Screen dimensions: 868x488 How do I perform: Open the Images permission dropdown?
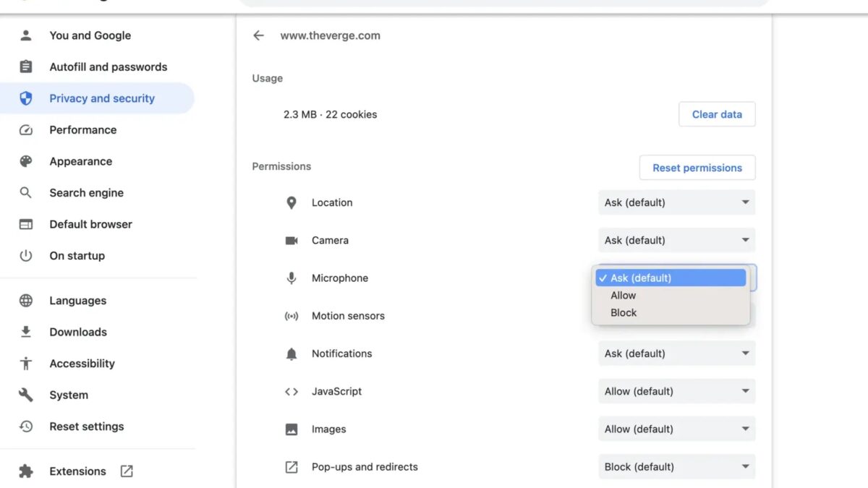(x=676, y=429)
